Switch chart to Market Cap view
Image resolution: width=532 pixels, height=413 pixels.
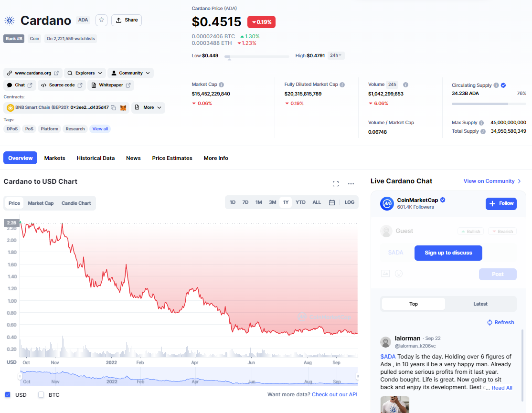click(41, 203)
